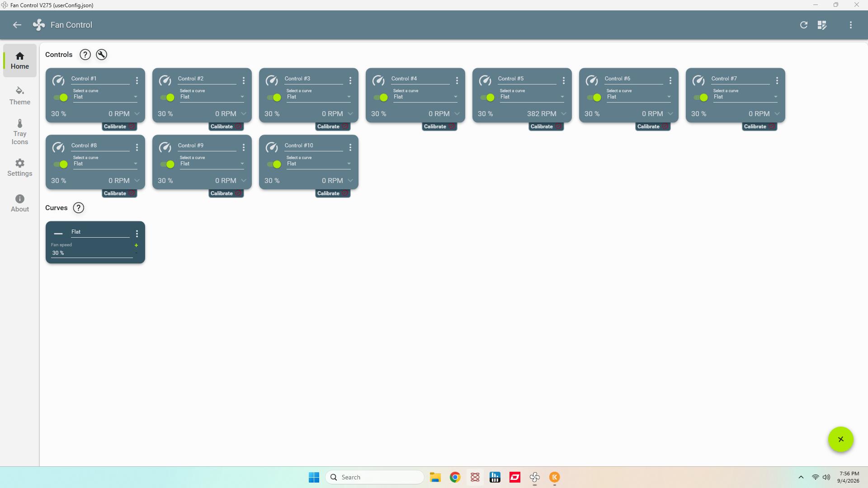Screen dimensions: 868x488
Task: Open the header three-dot overflow menu
Action: click(x=850, y=25)
